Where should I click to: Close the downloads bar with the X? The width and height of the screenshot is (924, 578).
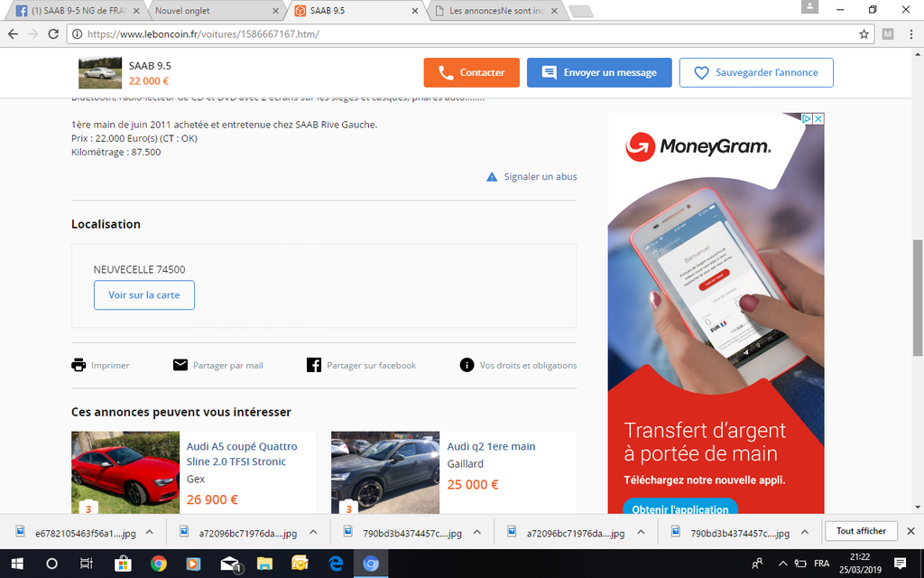coord(910,531)
